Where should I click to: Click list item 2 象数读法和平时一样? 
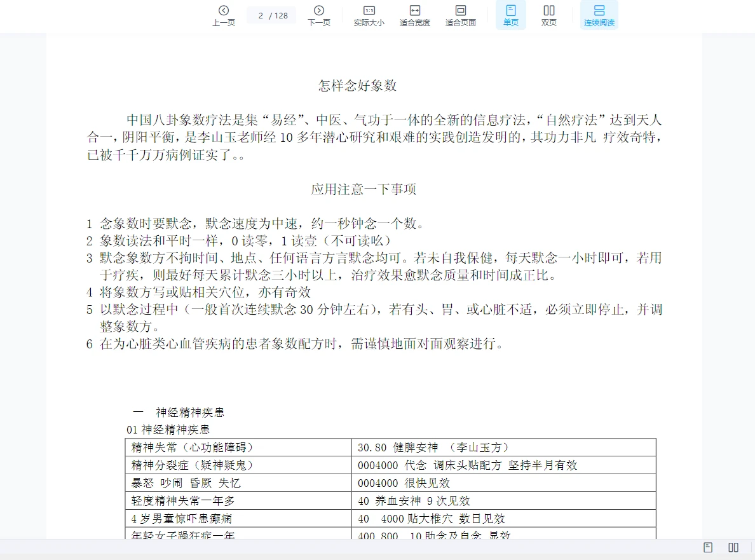pos(239,241)
